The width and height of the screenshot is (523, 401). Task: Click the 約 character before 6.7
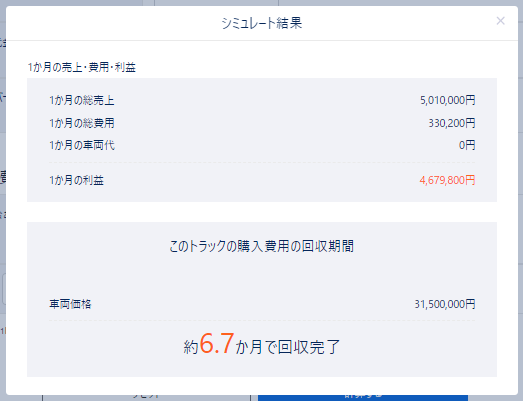191,347
